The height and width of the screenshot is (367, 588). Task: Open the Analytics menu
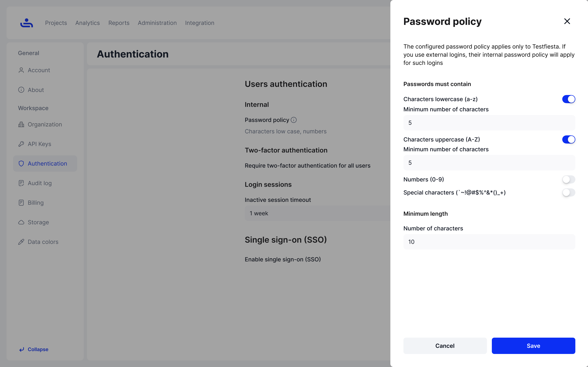click(x=87, y=23)
